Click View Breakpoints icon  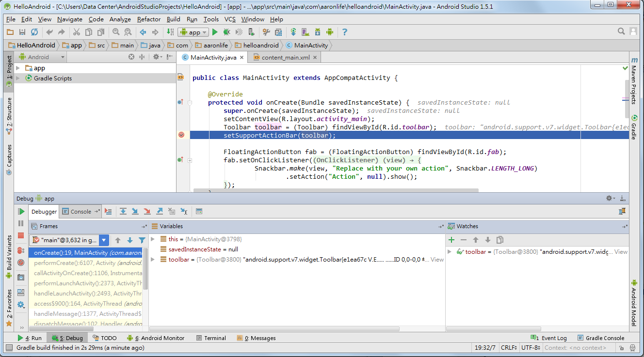tap(21, 250)
